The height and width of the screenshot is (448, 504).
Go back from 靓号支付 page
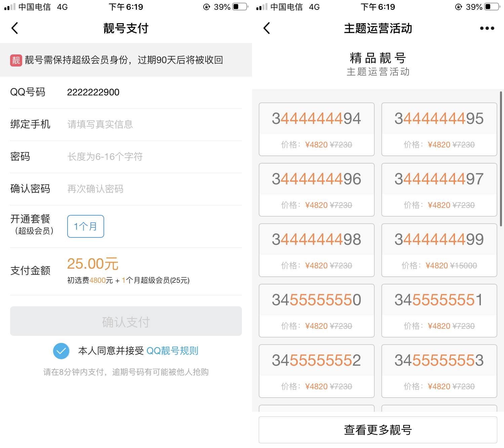(x=15, y=28)
